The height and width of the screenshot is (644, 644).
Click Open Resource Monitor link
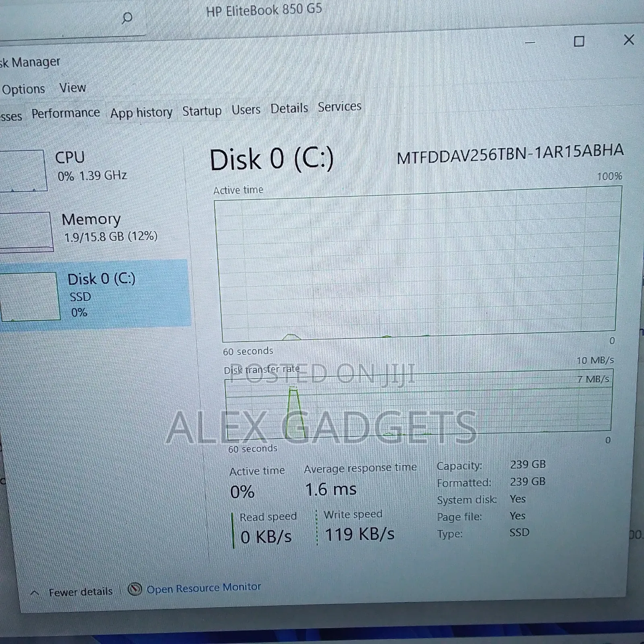click(x=204, y=588)
